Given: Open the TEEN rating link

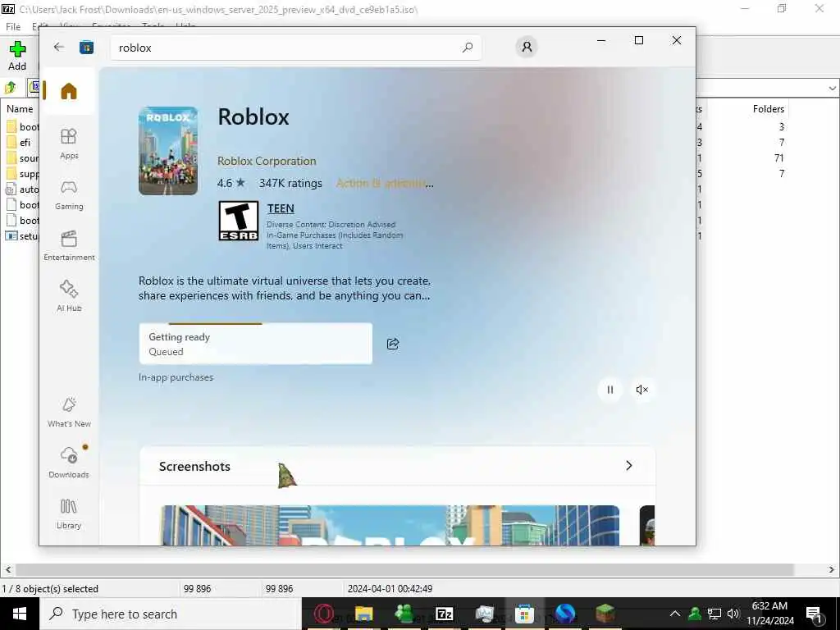Looking at the screenshot, I should (281, 208).
